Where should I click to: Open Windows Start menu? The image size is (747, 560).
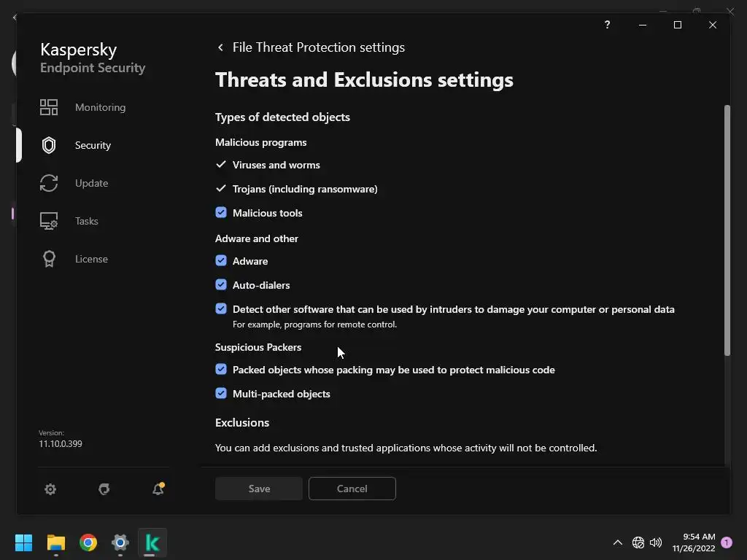23,542
